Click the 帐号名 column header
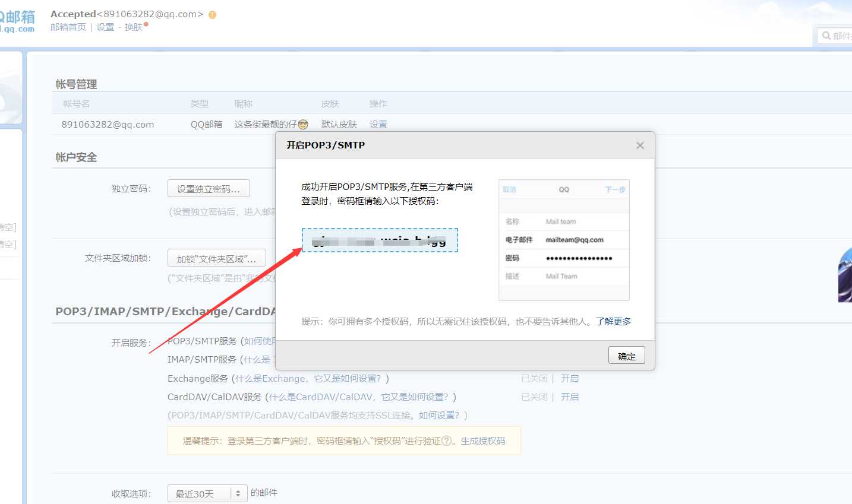The image size is (852, 504). click(77, 103)
